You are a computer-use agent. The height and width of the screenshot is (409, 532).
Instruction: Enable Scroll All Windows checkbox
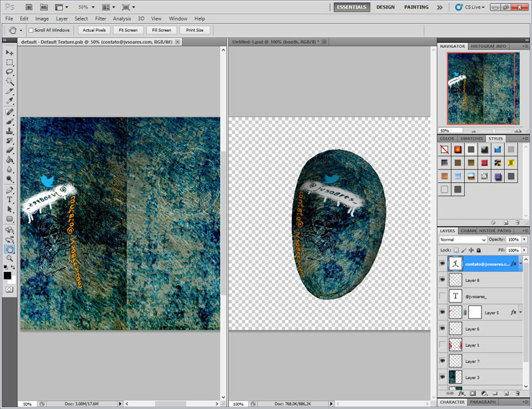tap(31, 30)
